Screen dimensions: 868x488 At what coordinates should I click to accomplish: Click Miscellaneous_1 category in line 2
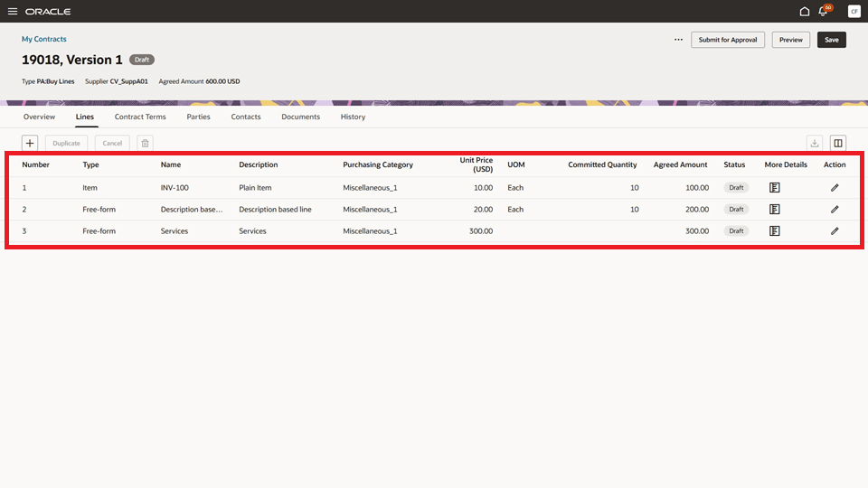coord(370,209)
